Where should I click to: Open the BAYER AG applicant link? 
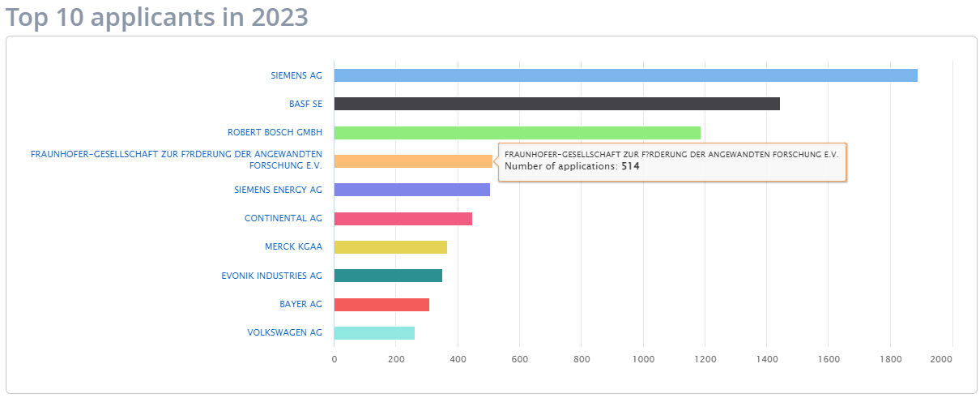[x=300, y=304]
